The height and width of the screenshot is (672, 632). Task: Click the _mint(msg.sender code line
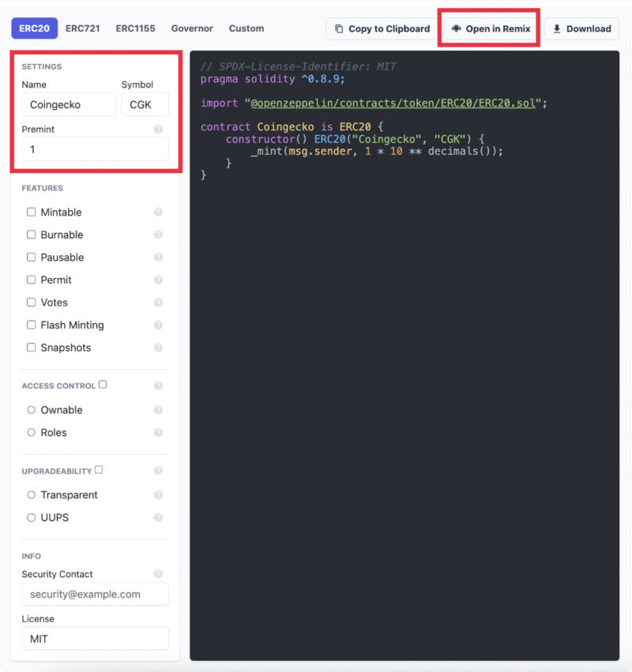[377, 152]
